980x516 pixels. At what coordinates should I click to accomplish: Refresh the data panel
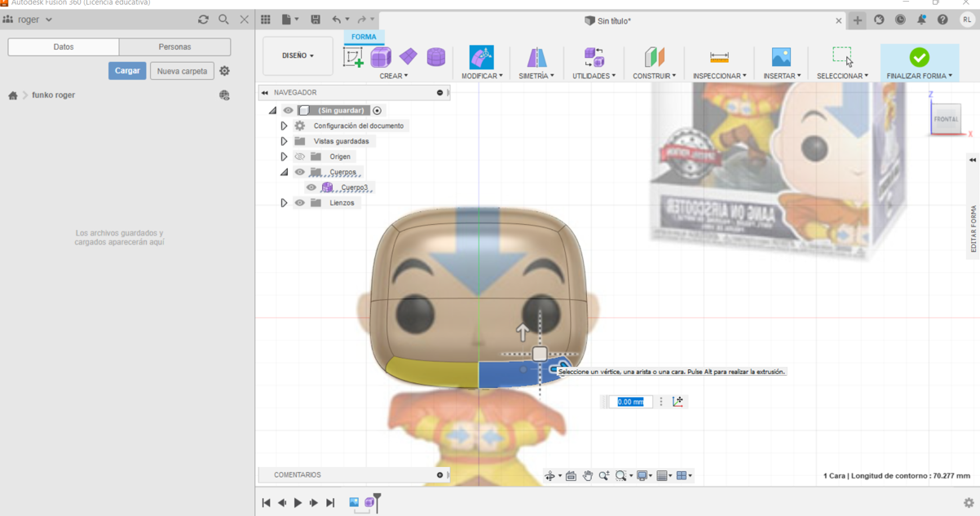click(x=203, y=20)
